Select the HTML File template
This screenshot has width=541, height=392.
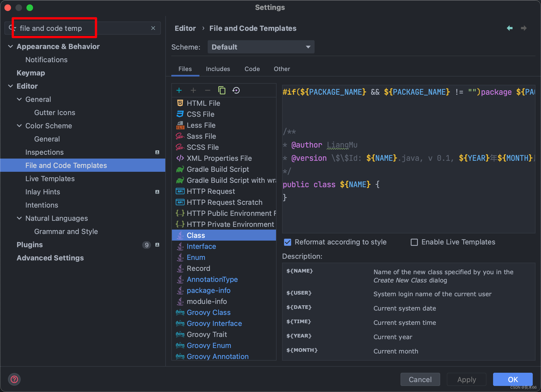tap(224, 103)
